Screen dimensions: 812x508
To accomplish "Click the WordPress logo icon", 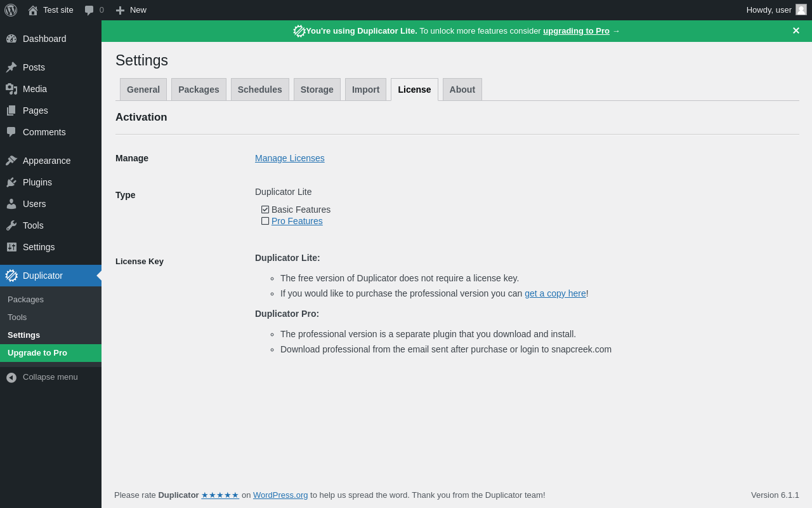I will [11, 10].
